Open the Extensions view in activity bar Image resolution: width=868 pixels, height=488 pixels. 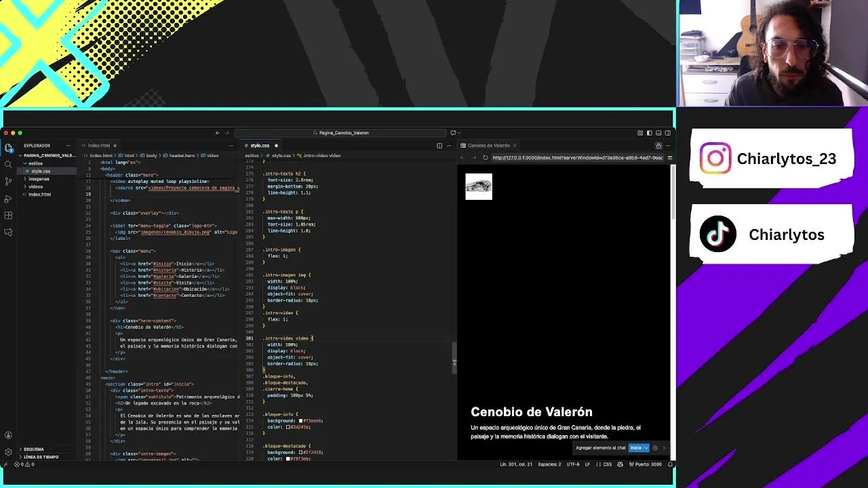point(8,216)
